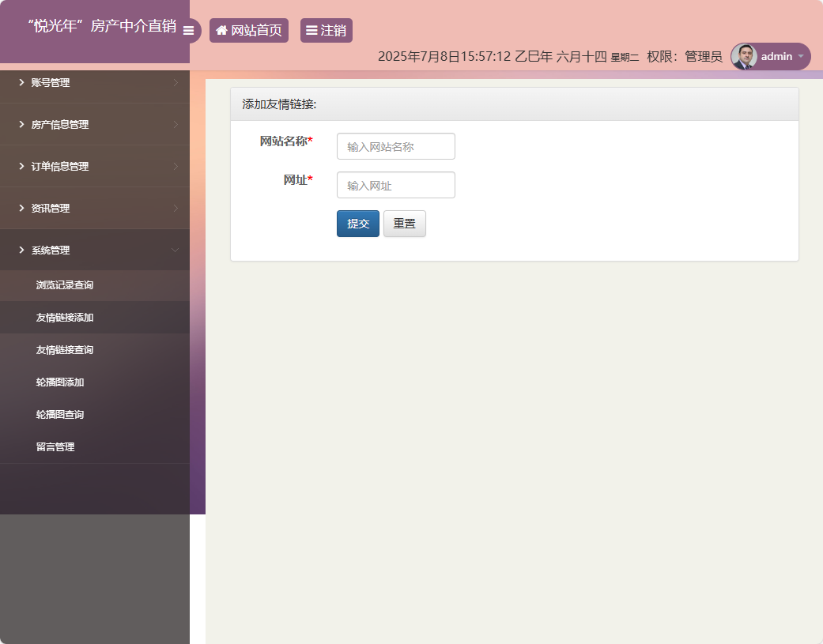This screenshot has width=823, height=644.
Task: Click the arrow icon next to 订单信息管理
Action: pyautogui.click(x=177, y=166)
